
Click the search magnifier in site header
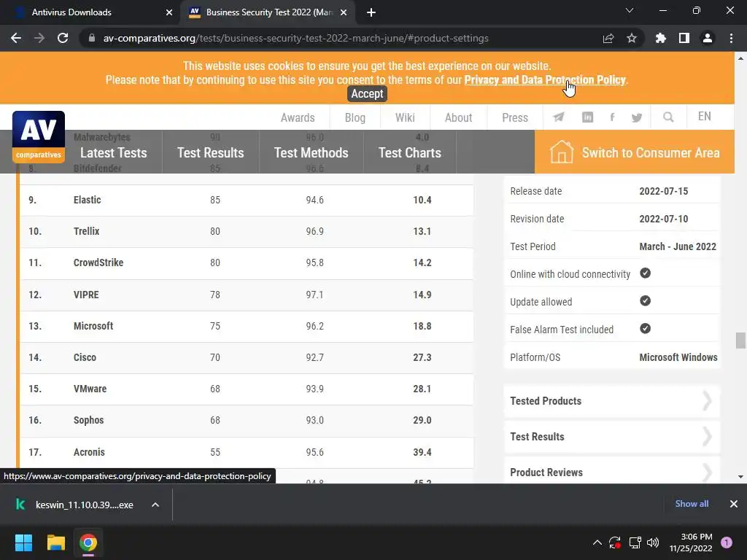(x=668, y=117)
